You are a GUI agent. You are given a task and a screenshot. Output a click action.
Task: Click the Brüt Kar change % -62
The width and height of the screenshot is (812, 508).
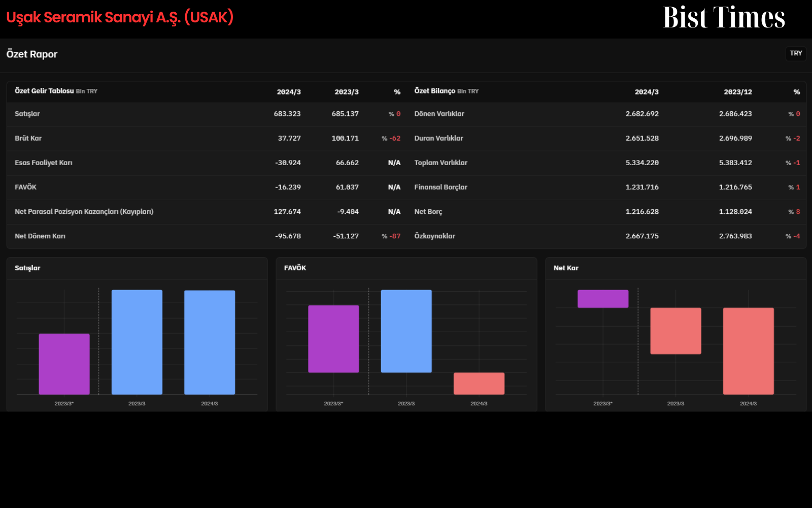pyautogui.click(x=391, y=138)
